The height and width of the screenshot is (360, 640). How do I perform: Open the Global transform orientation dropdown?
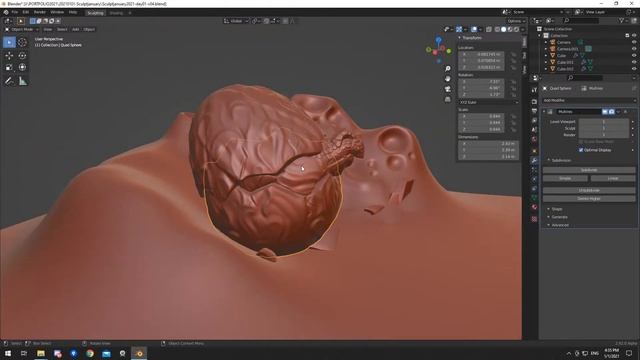pyautogui.click(x=236, y=21)
